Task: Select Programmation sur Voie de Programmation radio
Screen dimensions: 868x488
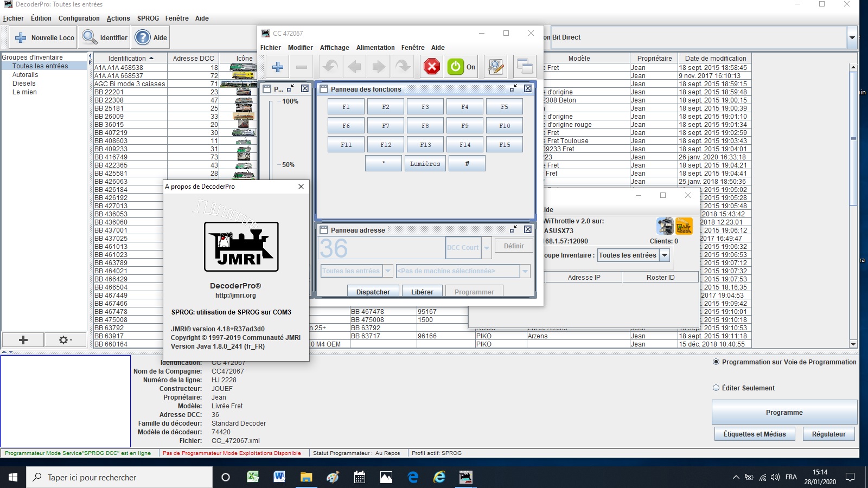Action: tap(716, 362)
